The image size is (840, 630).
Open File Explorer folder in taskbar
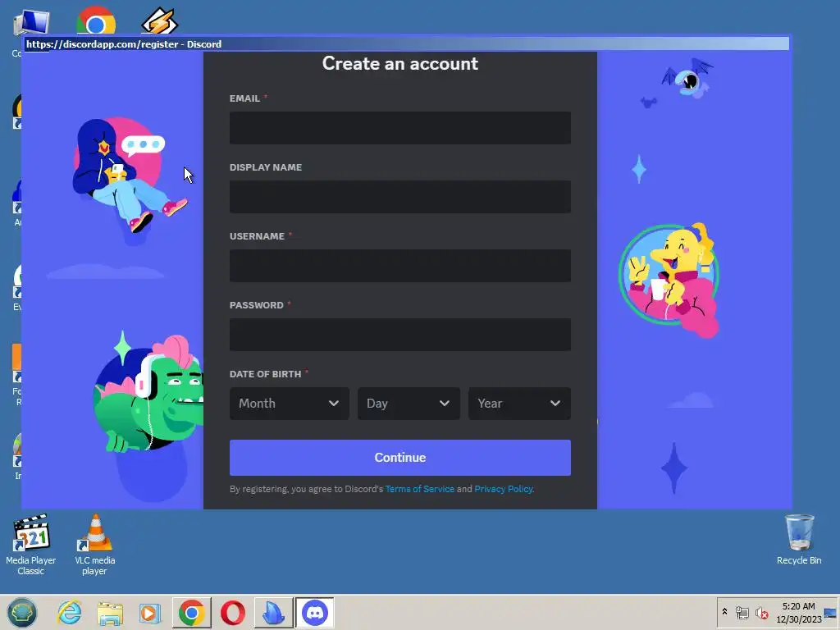110,612
